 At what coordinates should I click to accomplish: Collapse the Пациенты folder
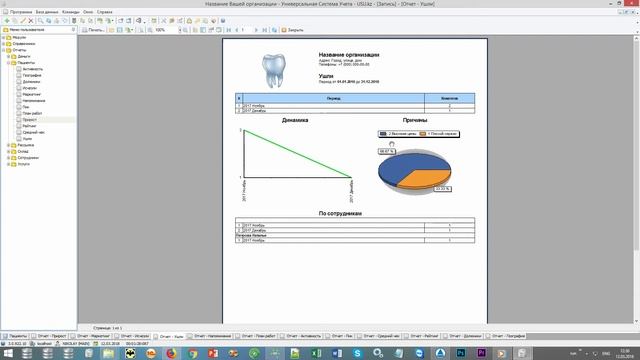[x=9, y=63]
